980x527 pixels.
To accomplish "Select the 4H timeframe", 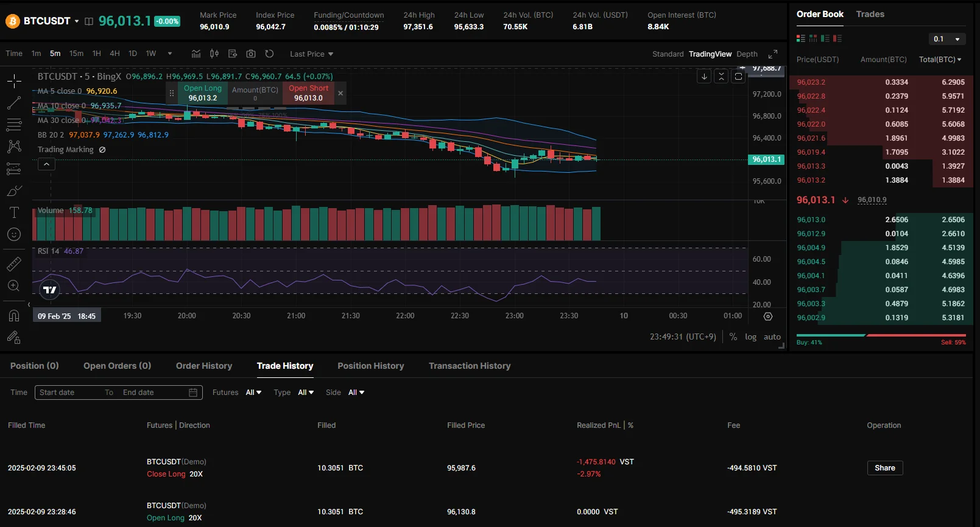I will pos(115,54).
